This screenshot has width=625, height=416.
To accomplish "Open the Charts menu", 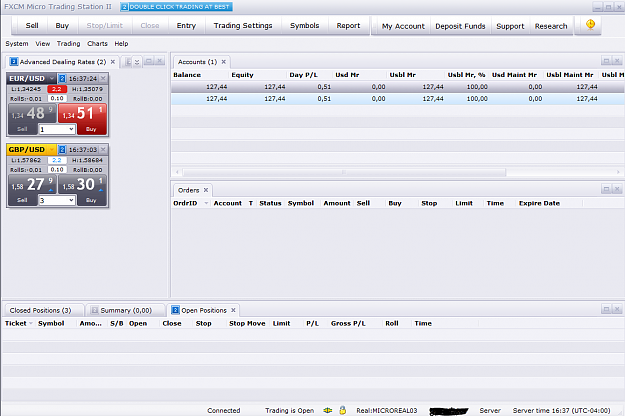I will pyautogui.click(x=97, y=43).
